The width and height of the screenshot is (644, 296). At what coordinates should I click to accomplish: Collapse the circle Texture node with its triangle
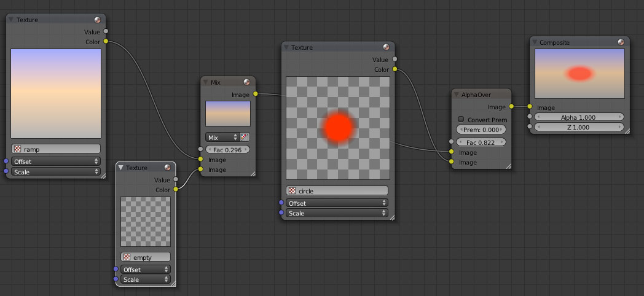[x=286, y=47]
